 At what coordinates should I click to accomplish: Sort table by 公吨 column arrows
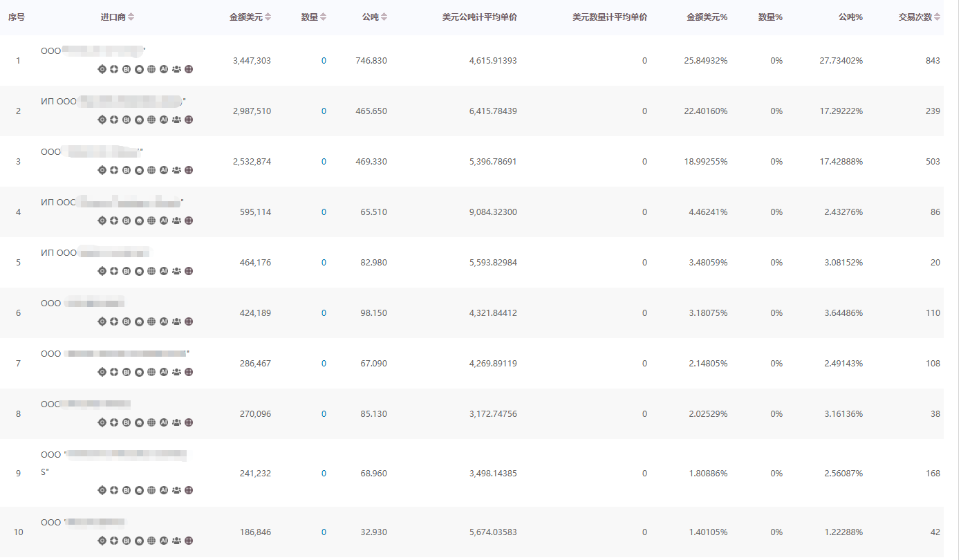coord(384,17)
